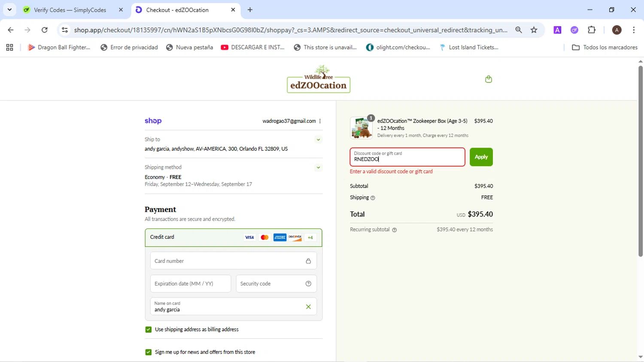644x362 pixels.
Task: Click the Discover card logo
Action: click(x=295, y=237)
